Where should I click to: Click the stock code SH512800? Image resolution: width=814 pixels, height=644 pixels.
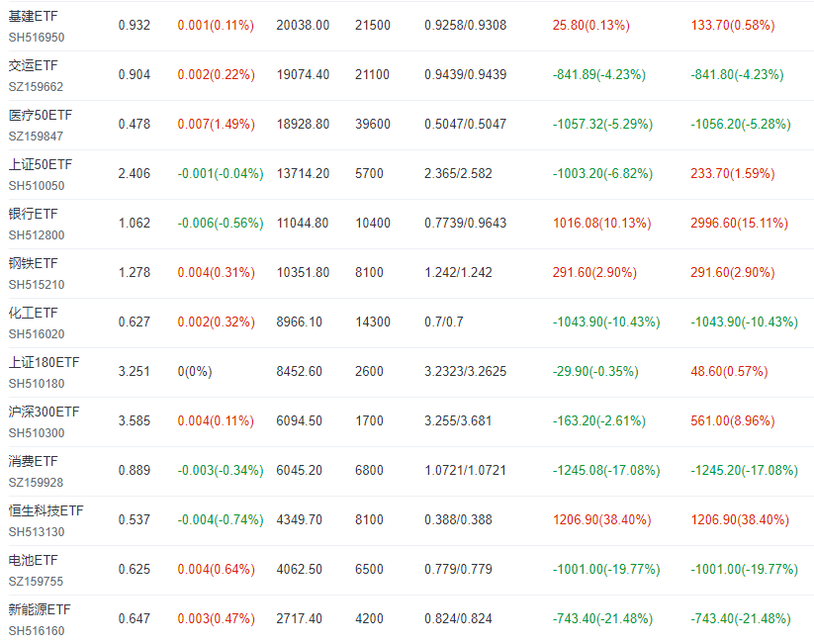[x=37, y=235]
